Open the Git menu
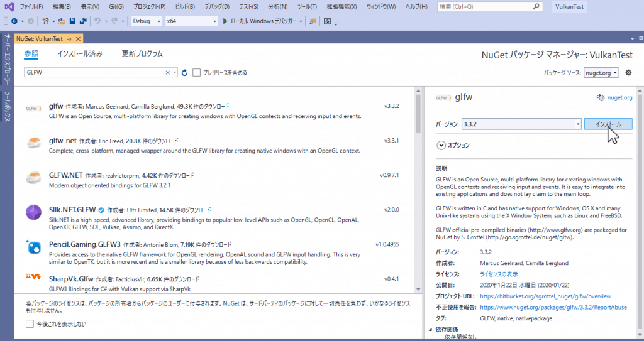644x341 pixels. [x=116, y=6]
